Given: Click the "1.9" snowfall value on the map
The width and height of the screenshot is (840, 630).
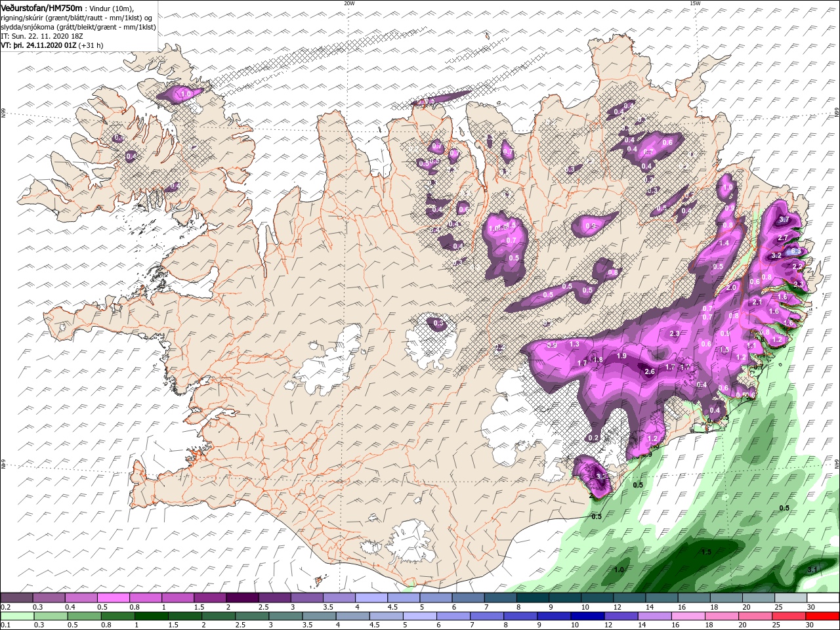Looking at the screenshot, I should tap(621, 356).
